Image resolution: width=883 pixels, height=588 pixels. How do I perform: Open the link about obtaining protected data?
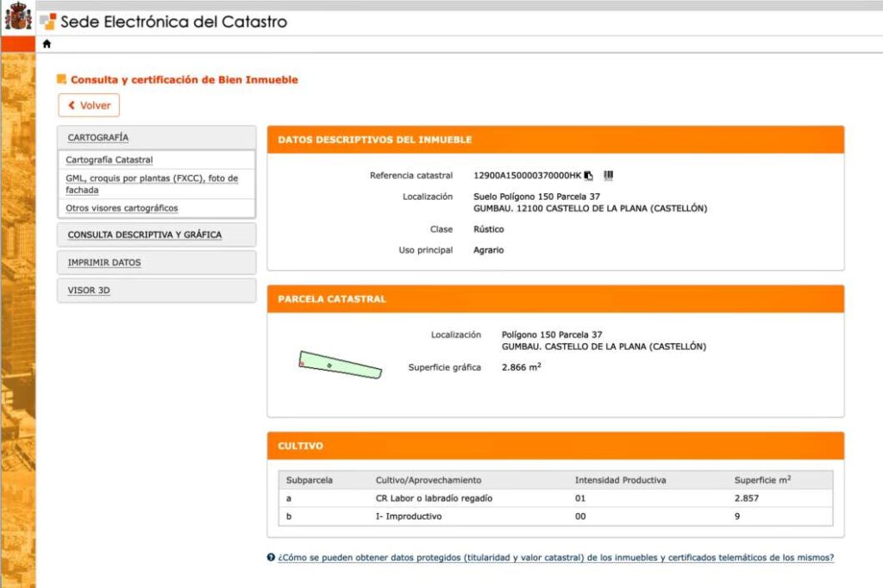[x=555, y=558]
